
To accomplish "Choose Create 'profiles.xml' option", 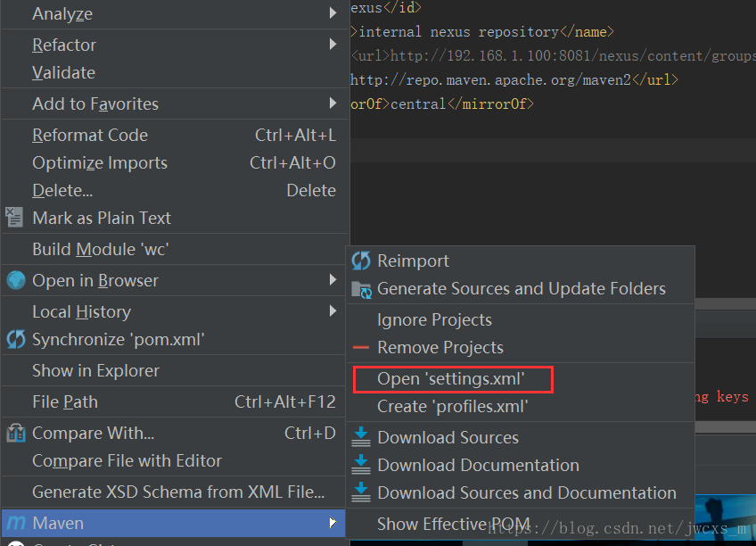I will click(x=453, y=407).
